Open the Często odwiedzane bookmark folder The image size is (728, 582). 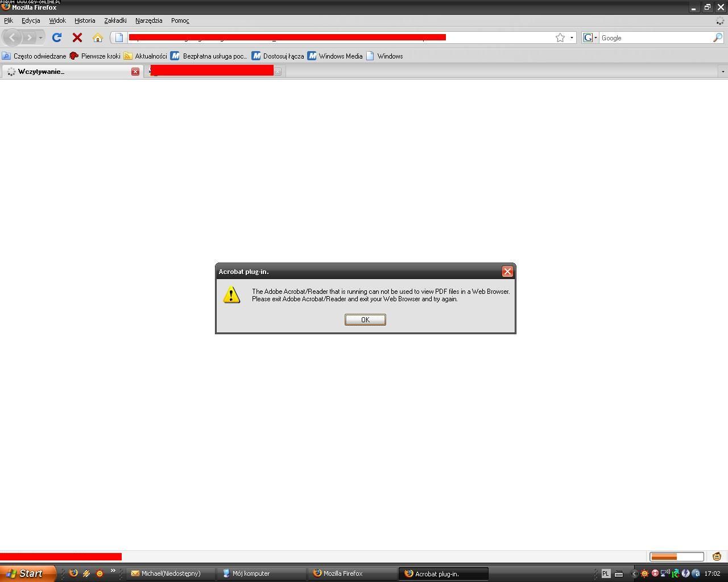[x=34, y=56]
